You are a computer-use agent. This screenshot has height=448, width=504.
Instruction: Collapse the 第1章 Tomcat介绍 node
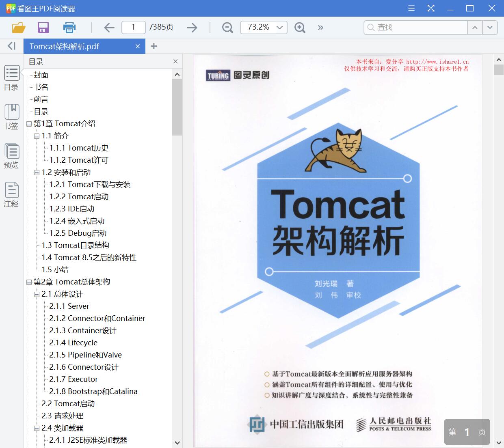tap(29, 124)
